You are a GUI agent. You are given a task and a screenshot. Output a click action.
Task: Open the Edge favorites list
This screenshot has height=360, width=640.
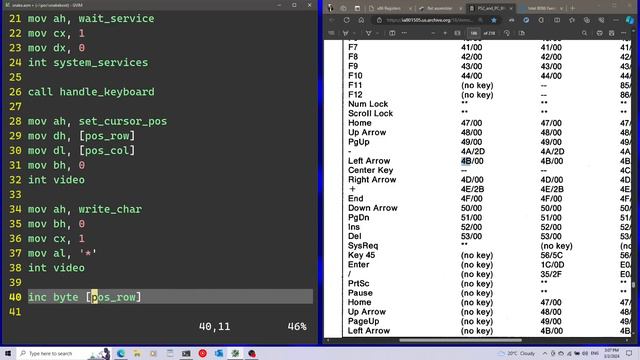click(x=572, y=20)
